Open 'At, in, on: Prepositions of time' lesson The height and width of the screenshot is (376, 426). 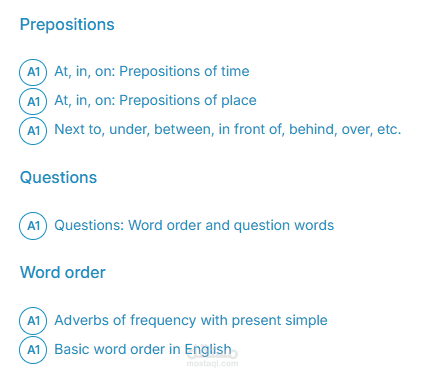coord(152,71)
